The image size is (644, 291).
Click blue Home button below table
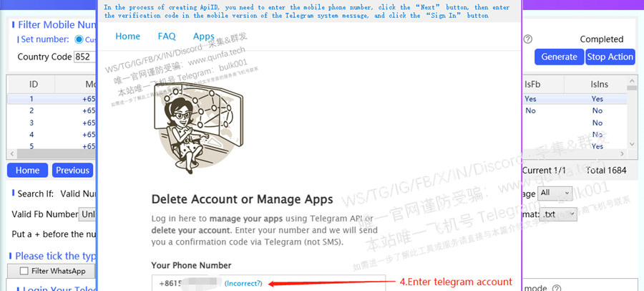(x=27, y=171)
